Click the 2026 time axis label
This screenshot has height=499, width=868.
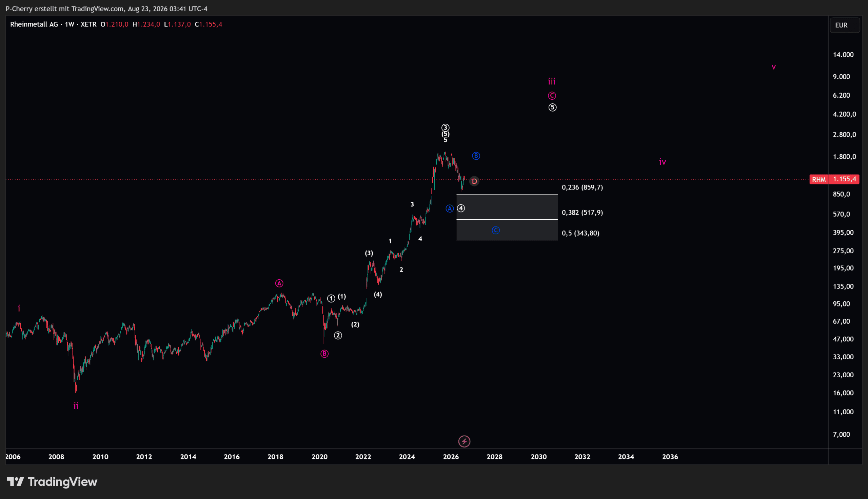click(451, 457)
